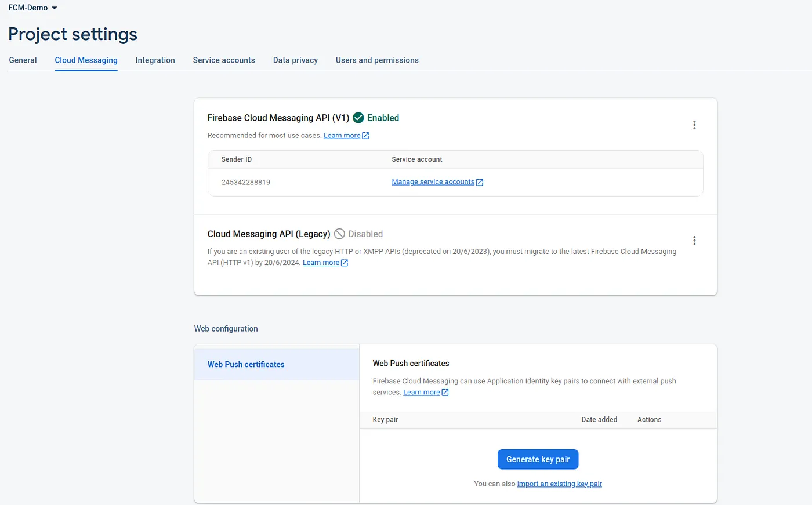Click the Date added column header
This screenshot has height=505, width=812.
[x=599, y=420]
